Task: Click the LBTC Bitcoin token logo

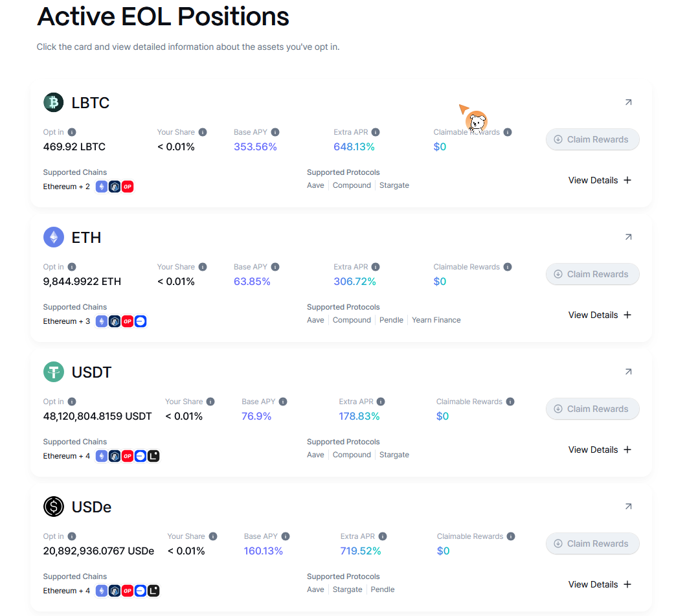Action: [54, 102]
